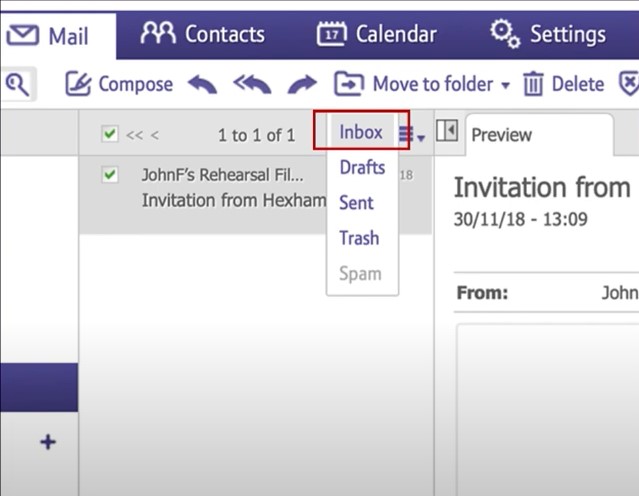This screenshot has width=639, height=496.
Task: Go to first page with the << link
Action: 134,135
